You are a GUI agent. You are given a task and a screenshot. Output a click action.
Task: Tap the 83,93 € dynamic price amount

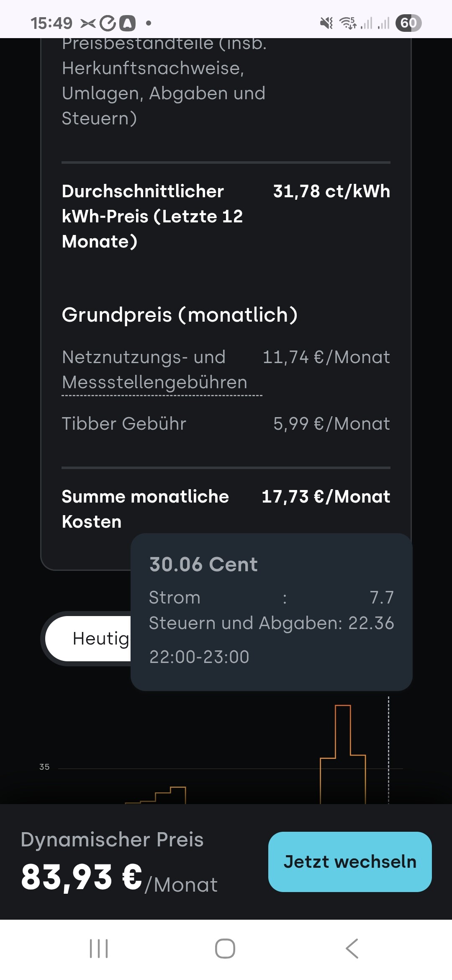(x=82, y=877)
